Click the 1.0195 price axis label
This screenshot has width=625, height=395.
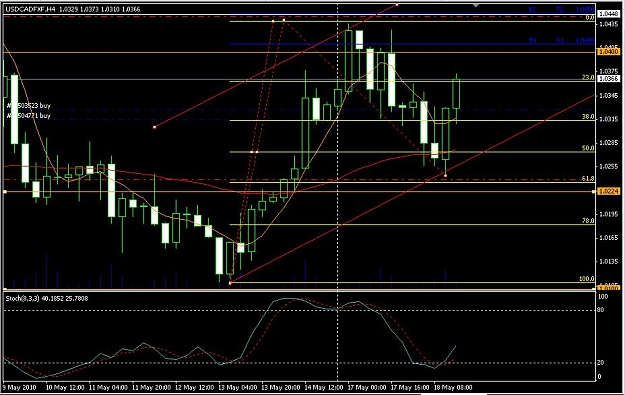click(x=608, y=214)
